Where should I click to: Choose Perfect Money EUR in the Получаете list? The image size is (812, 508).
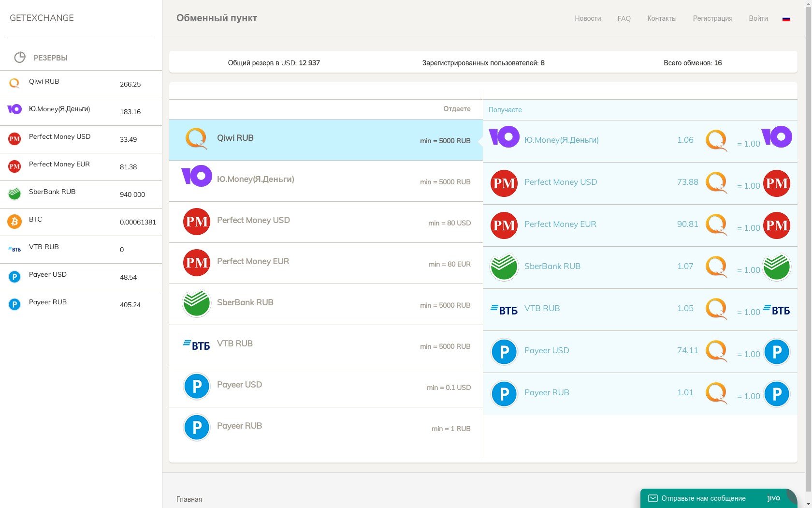pyautogui.click(x=640, y=225)
